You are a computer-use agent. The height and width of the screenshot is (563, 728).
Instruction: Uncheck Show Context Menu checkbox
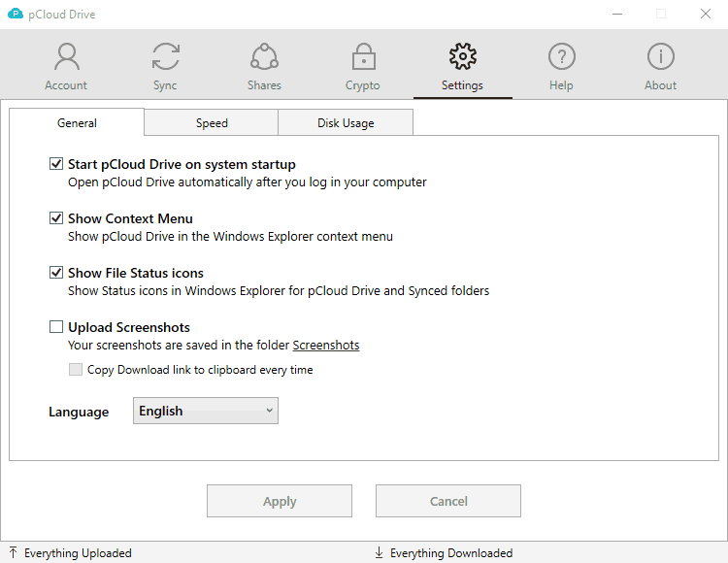point(56,217)
